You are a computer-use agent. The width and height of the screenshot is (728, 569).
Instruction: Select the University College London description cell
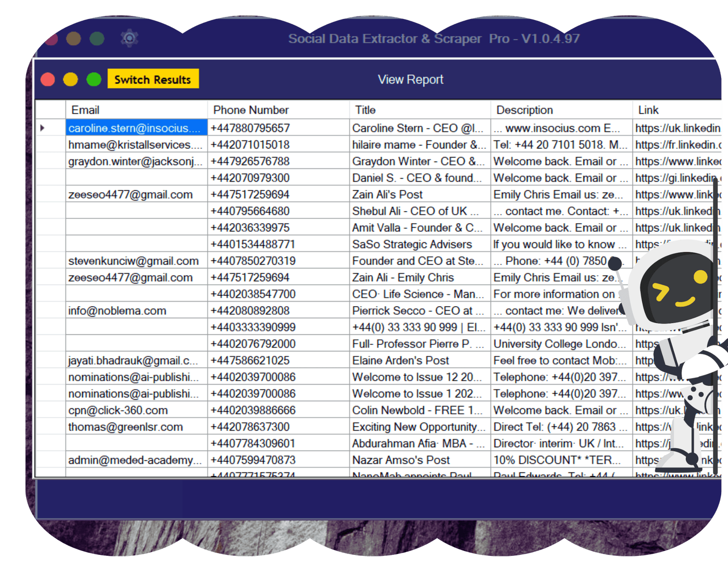(x=561, y=344)
